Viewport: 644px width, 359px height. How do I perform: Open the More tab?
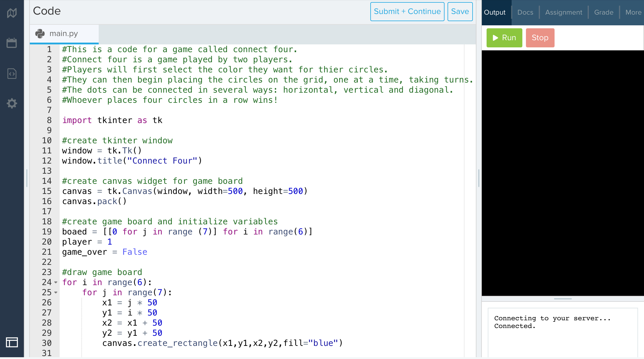pyautogui.click(x=633, y=13)
